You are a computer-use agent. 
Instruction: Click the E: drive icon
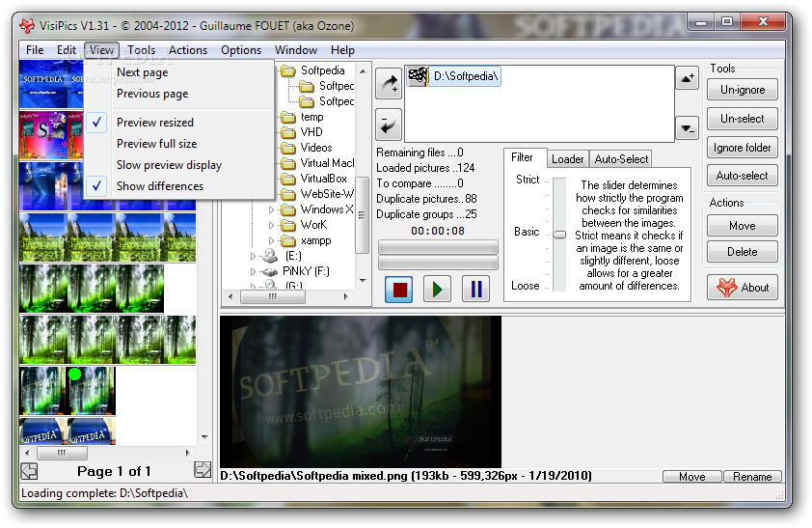(x=270, y=256)
